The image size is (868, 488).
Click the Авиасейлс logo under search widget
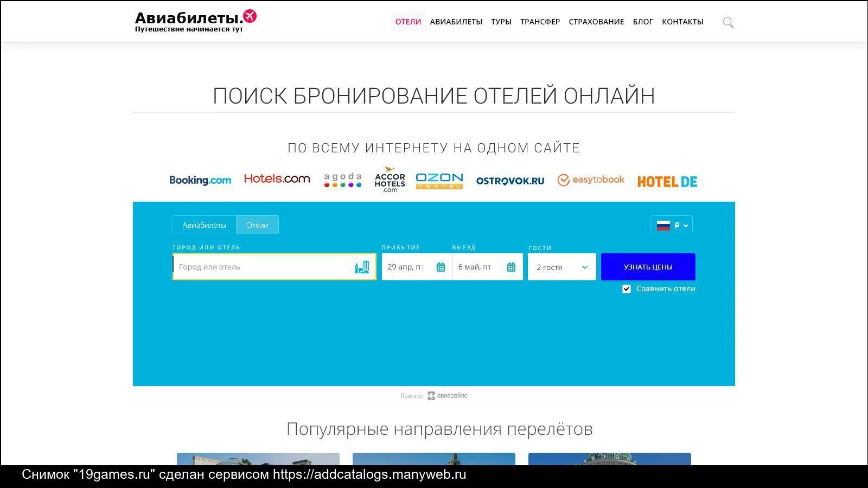click(448, 396)
